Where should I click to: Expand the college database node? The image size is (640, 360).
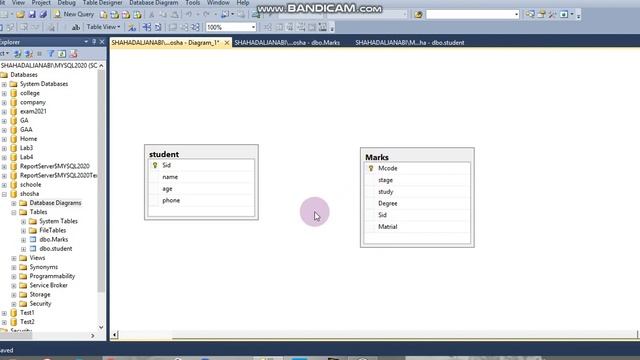[4, 93]
